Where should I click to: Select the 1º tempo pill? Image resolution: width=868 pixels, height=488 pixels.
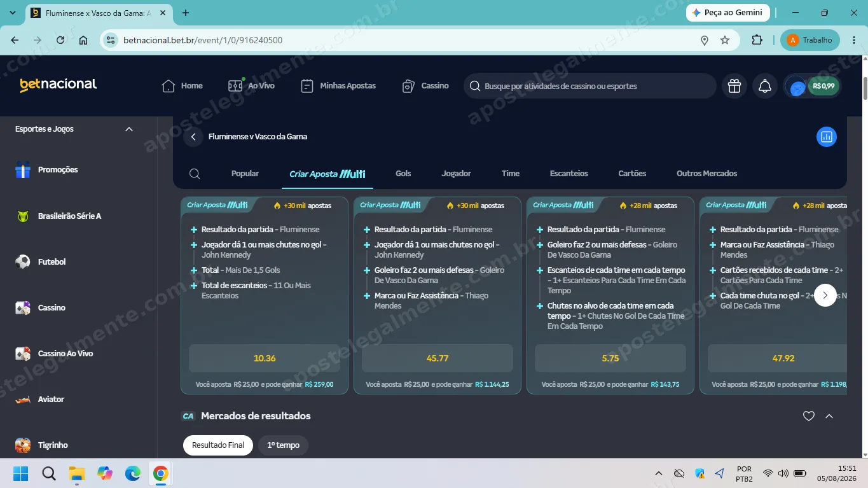pyautogui.click(x=283, y=445)
